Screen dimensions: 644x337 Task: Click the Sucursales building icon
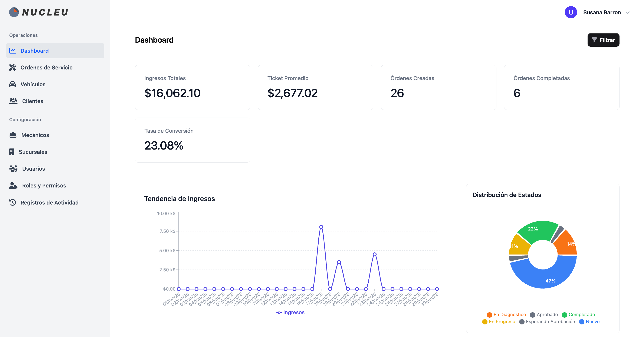[13, 152]
